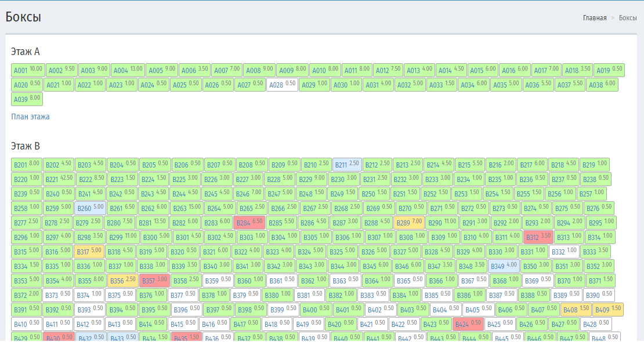Select box B276

[x=599, y=208]
